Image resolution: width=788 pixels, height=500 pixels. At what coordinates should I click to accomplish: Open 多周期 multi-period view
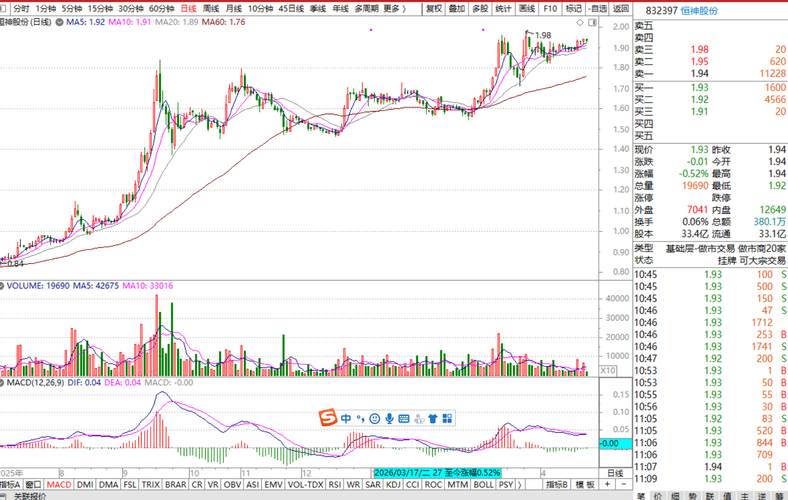(x=366, y=9)
